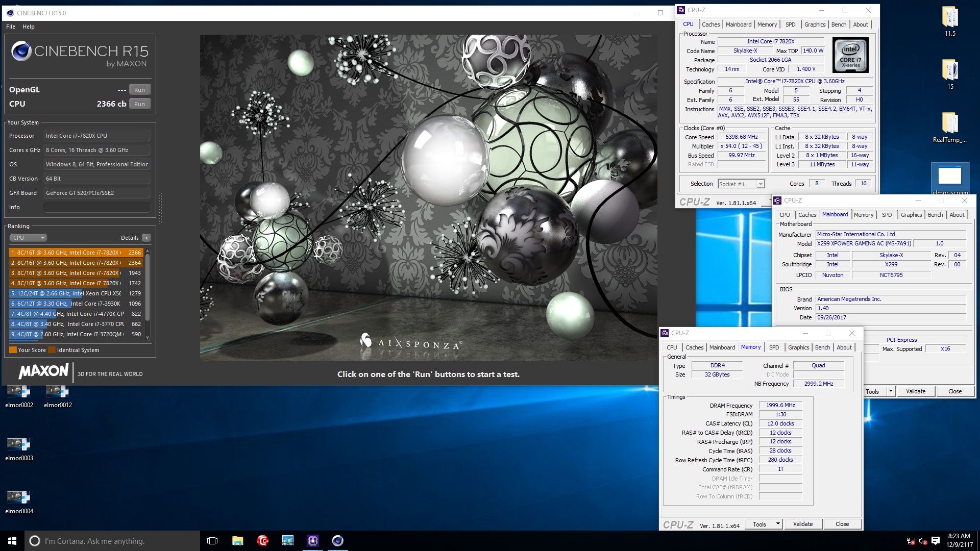Image resolution: width=980 pixels, height=551 pixels.
Task: Run the CPU benchmark test
Action: point(140,104)
